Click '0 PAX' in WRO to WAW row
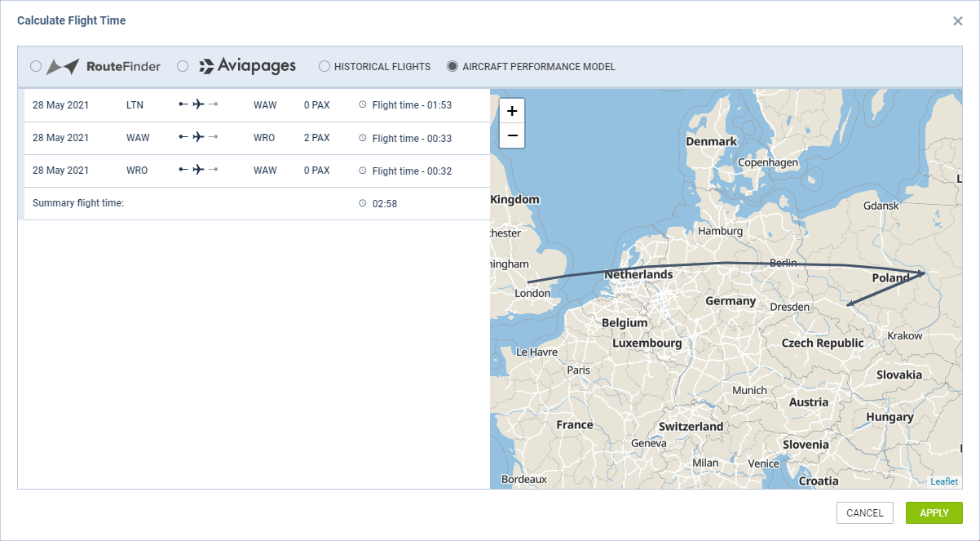 [317, 171]
